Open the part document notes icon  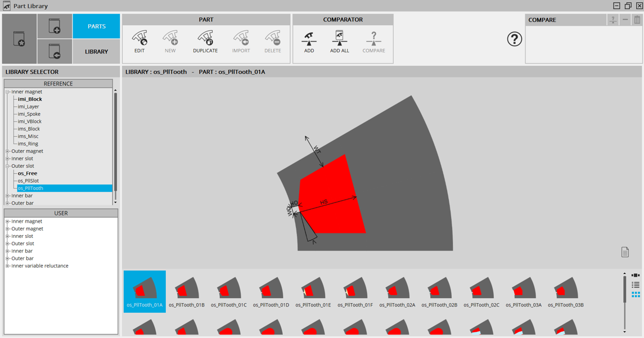[x=625, y=252]
